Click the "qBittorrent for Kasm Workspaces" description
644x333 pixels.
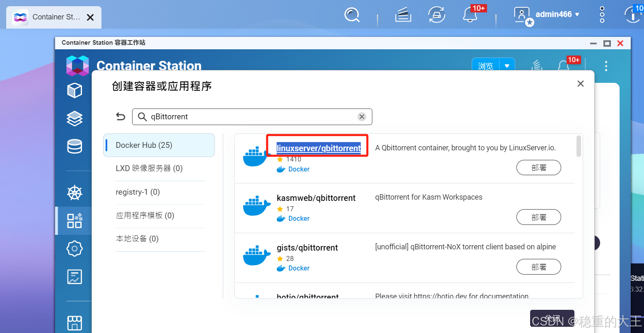(x=429, y=197)
